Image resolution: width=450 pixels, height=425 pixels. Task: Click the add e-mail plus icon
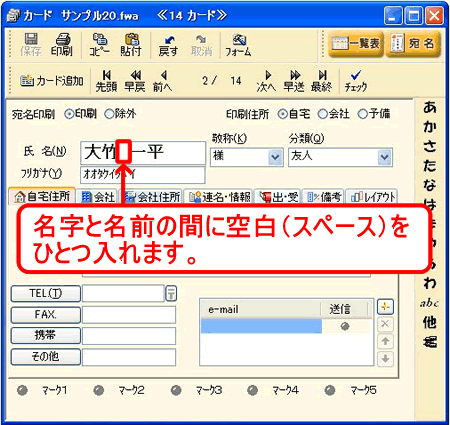click(x=385, y=307)
